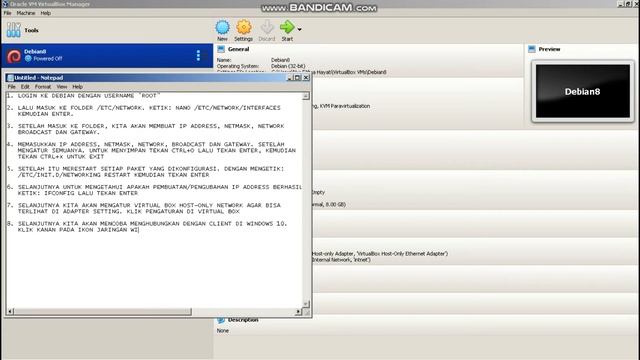Click the New virtual machine icon
The width and height of the screenshot is (640, 360).
pyautogui.click(x=222, y=27)
